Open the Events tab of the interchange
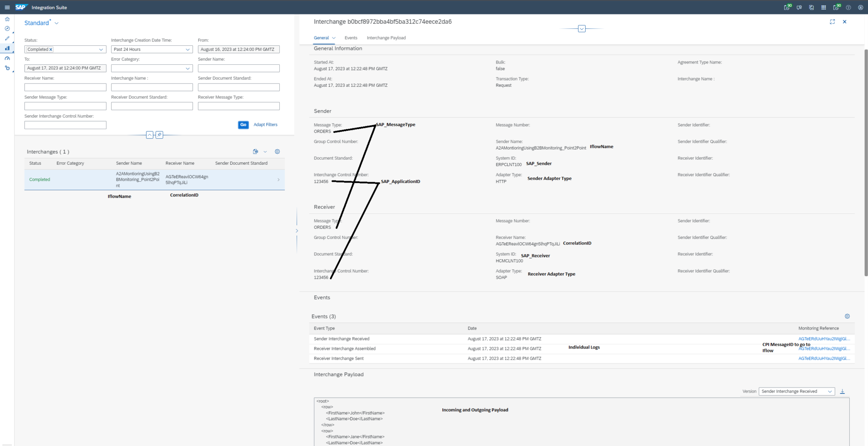The image size is (868, 446). coord(351,38)
